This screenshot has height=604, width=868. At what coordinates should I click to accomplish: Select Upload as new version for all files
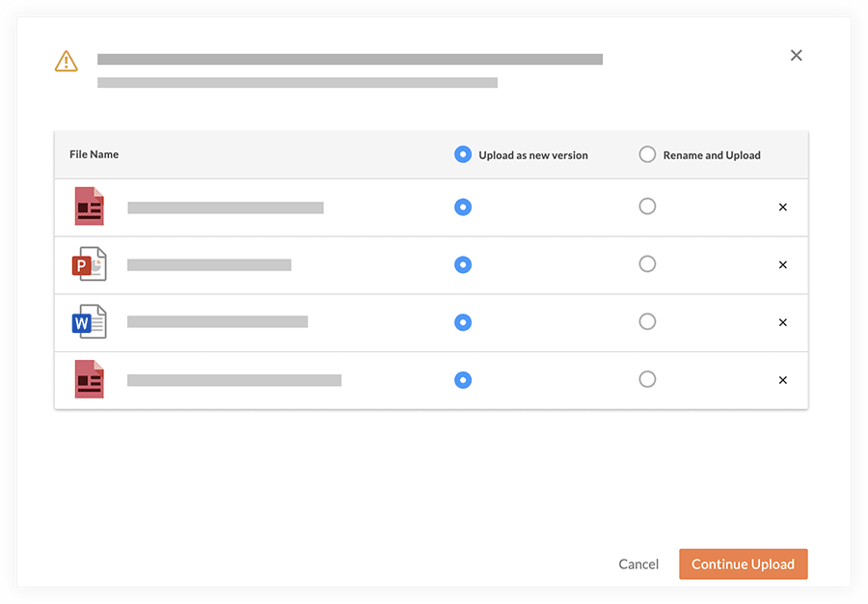pos(463,153)
